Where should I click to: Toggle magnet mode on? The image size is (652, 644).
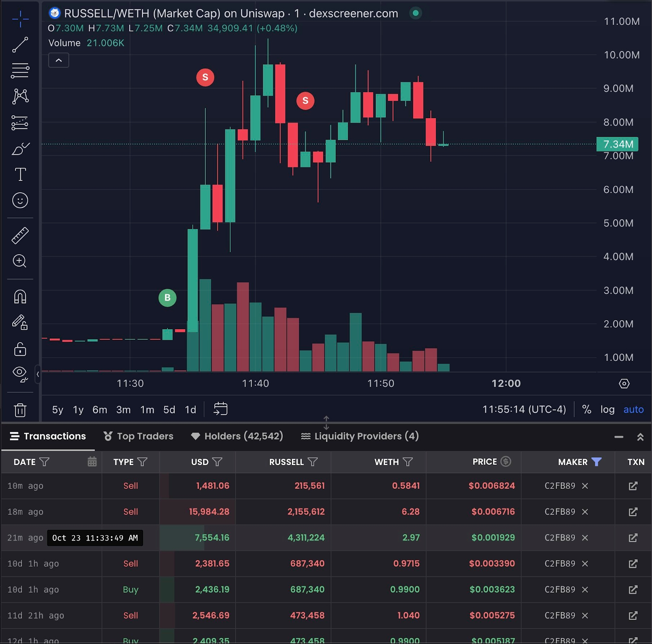click(20, 297)
